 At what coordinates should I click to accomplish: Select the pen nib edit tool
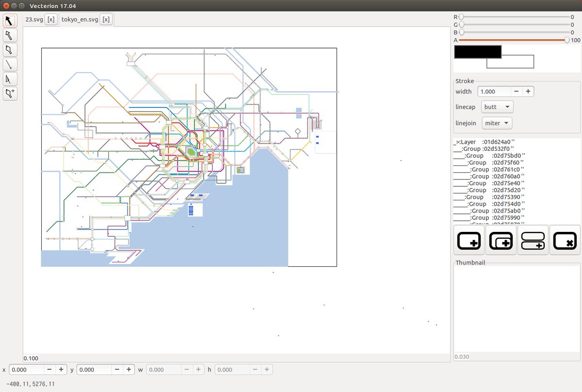[10, 49]
